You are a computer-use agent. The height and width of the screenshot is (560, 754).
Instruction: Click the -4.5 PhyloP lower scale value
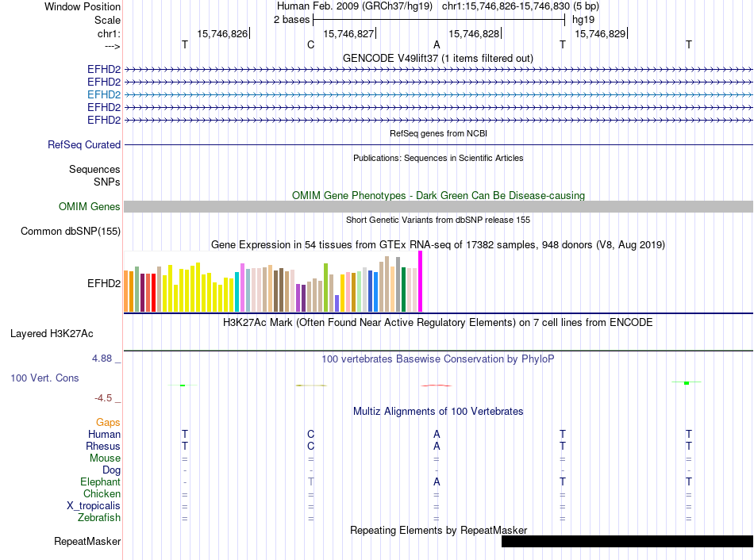tap(103, 398)
